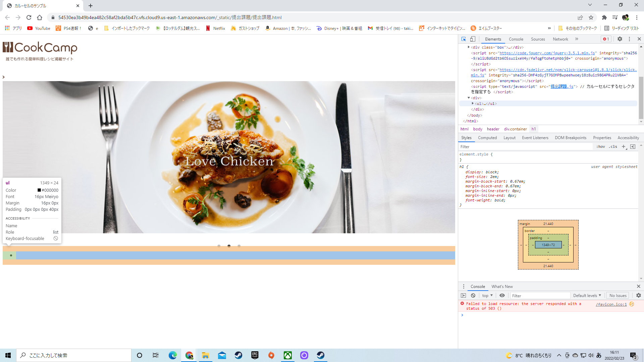Screen dimensions: 644x362
Task: Show hidden bookmarks chevron
Action: (x=549, y=28)
